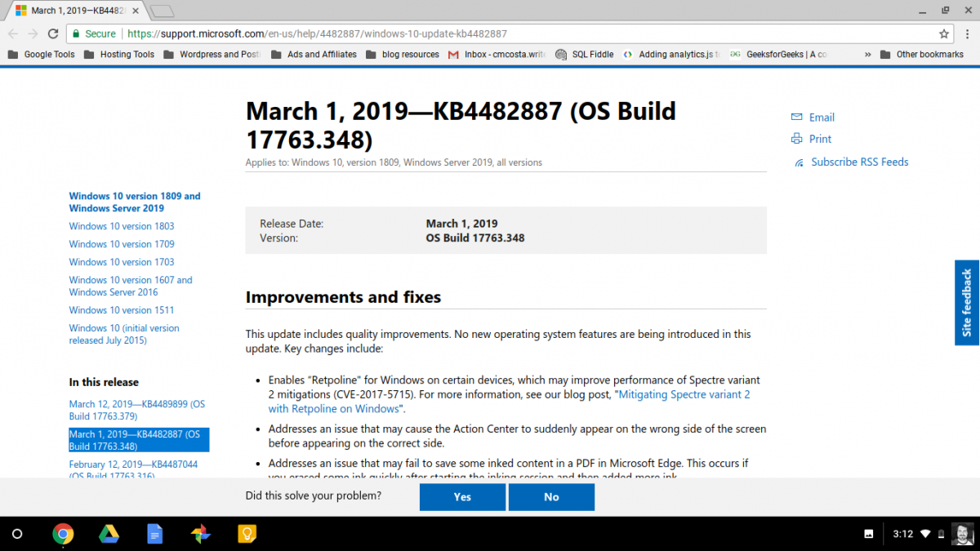Open the Chrome three-dot menu
The width and height of the screenshot is (980, 551).
pyautogui.click(x=966, y=33)
